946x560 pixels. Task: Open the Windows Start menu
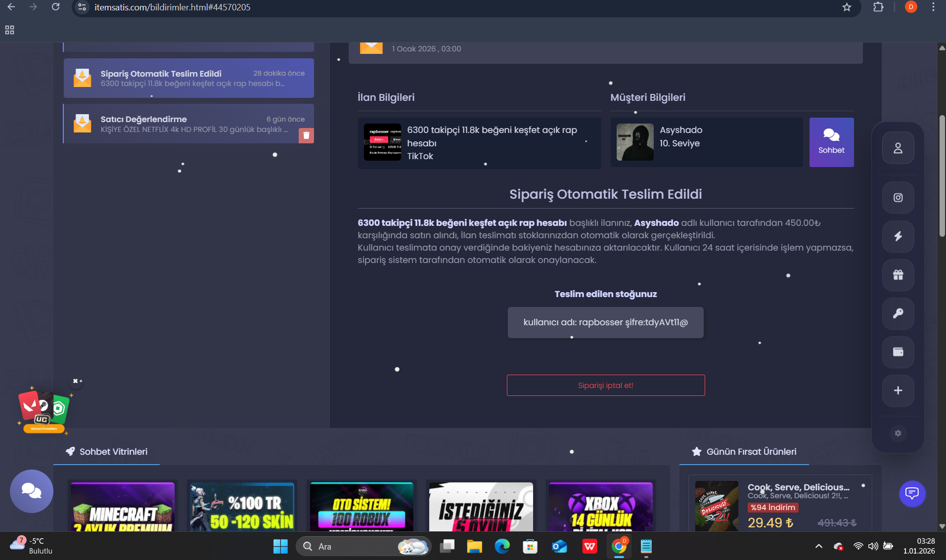[280, 546]
